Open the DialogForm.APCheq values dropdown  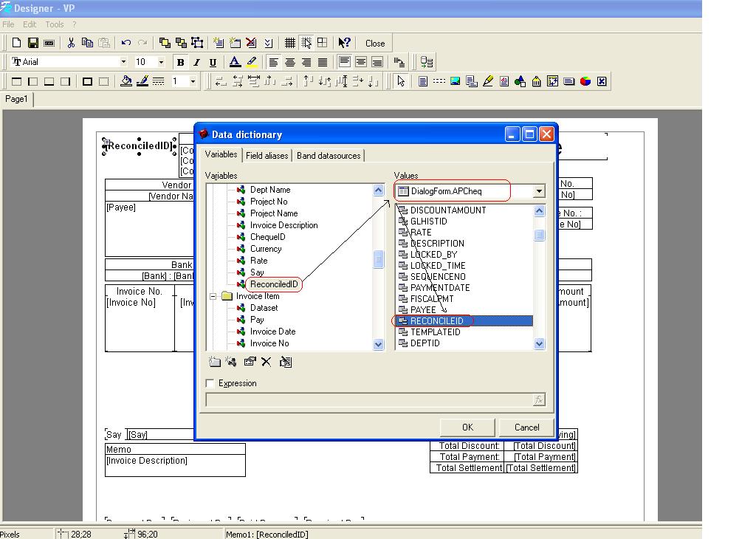point(538,190)
